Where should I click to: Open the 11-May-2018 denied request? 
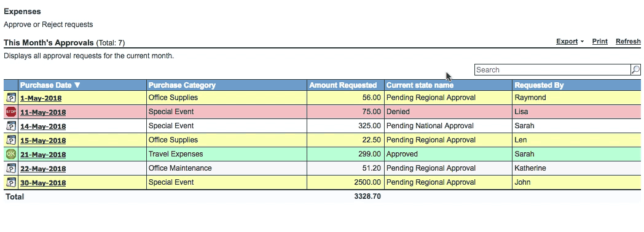(x=43, y=112)
